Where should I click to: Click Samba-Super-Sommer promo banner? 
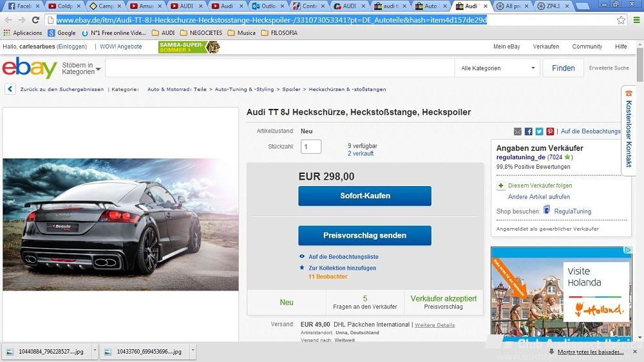click(189, 47)
